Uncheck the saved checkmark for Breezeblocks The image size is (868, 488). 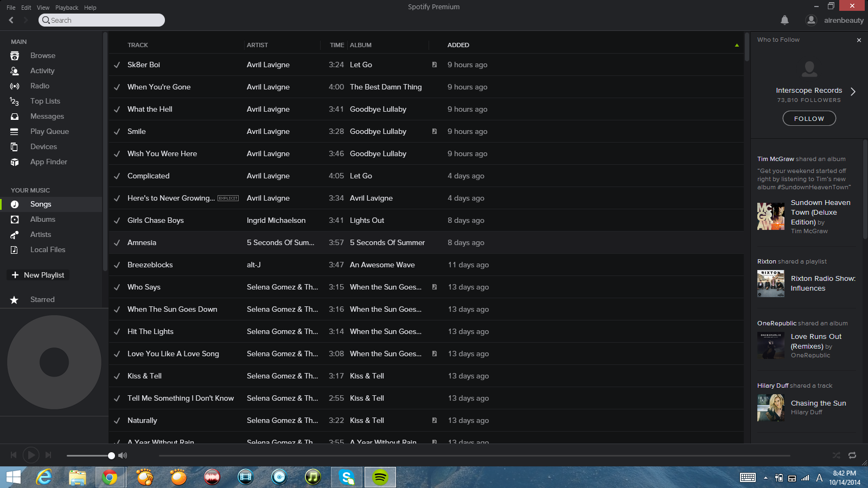[x=117, y=265]
